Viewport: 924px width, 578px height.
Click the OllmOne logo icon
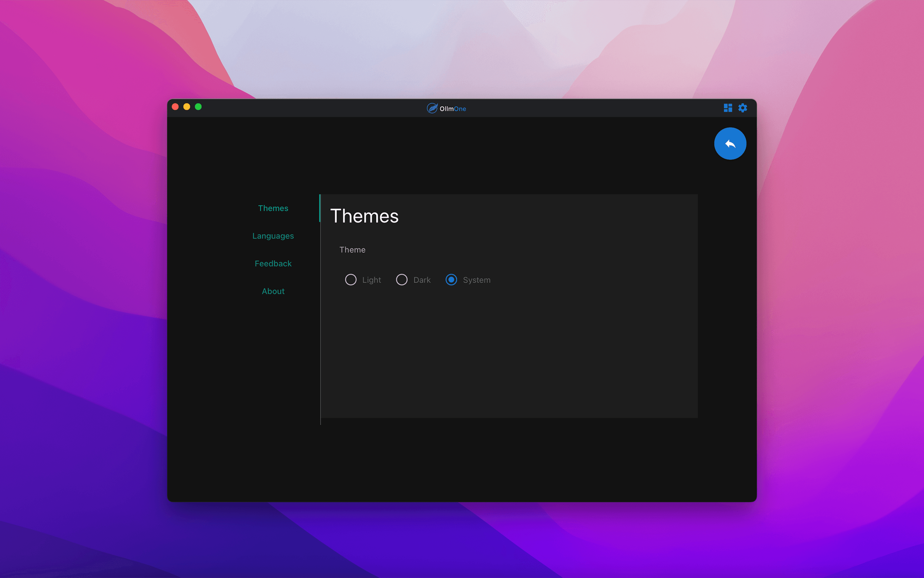click(x=432, y=108)
